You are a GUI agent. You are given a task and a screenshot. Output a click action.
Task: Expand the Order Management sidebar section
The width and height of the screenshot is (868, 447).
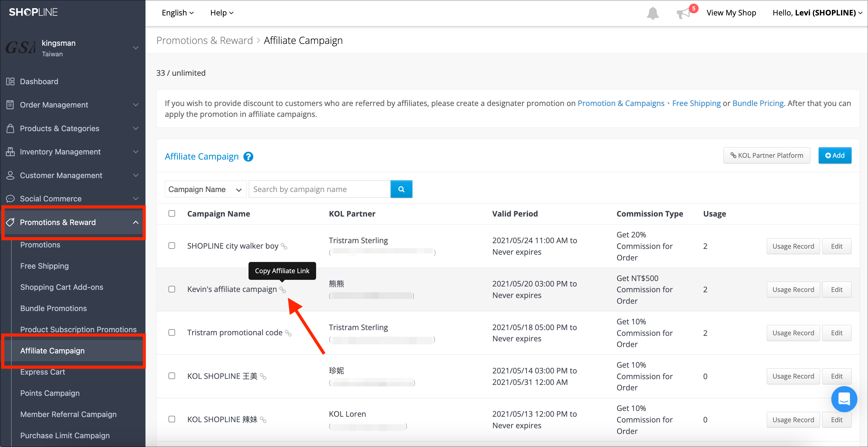[x=73, y=105]
